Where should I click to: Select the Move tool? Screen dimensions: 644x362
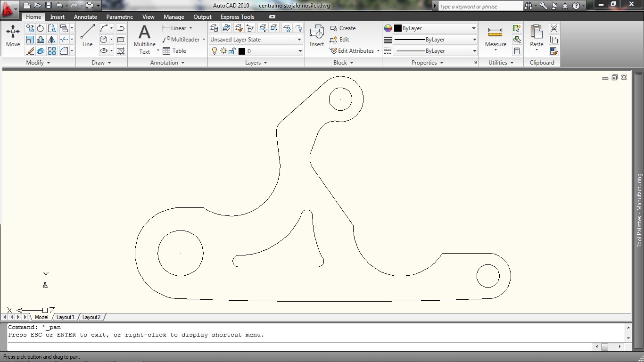13,36
